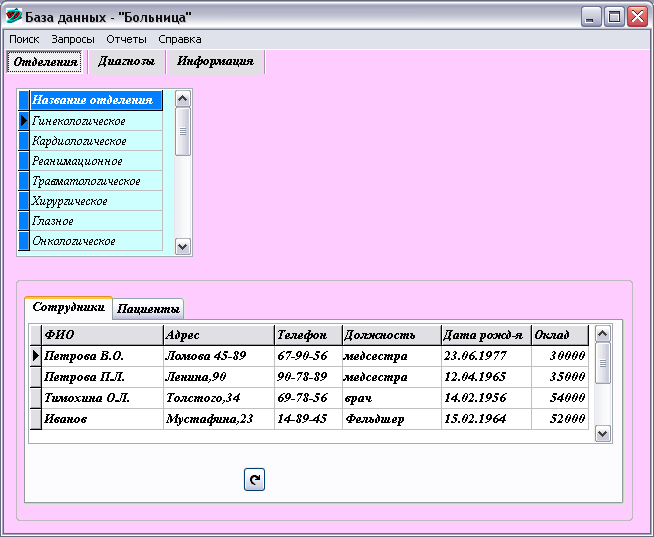Select the row for Тимохина О.Л.
Image resolution: width=654 pixels, height=537 pixels.
click(x=101, y=398)
